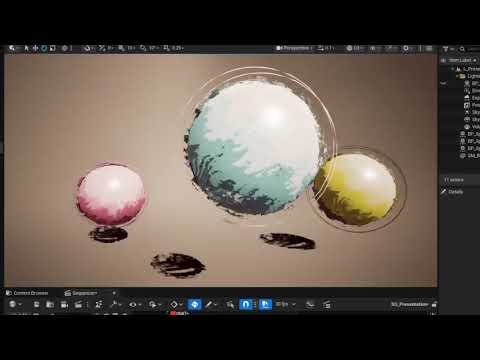
Task: Open the pencil edit mode dropdown
Action: (211, 304)
